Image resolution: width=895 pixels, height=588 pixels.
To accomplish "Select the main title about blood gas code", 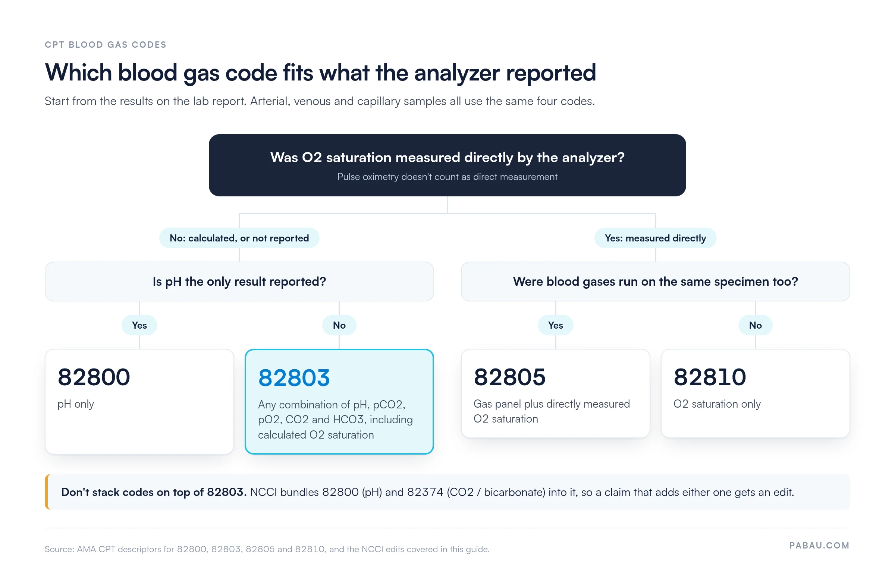I will (320, 73).
